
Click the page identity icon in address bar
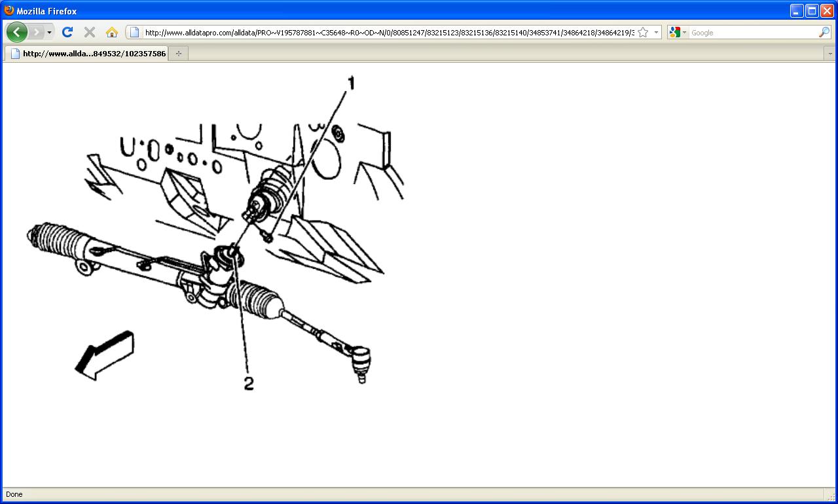point(134,32)
